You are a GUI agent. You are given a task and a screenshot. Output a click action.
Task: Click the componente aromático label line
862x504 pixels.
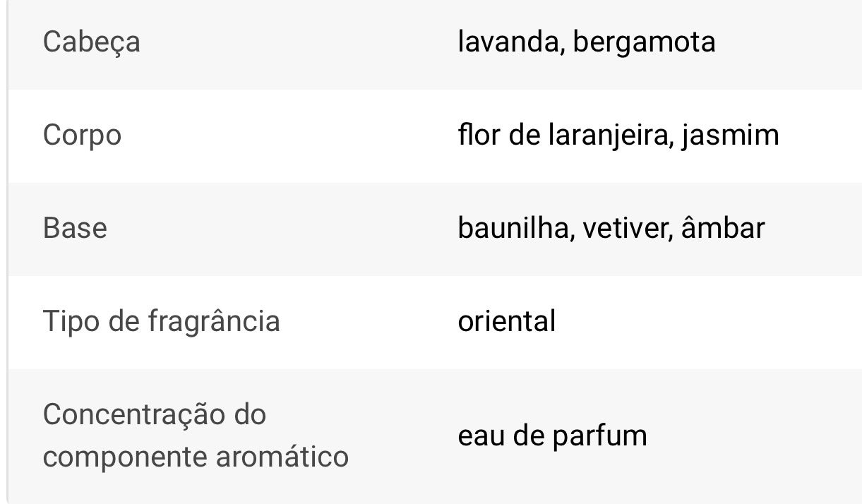coord(196,457)
